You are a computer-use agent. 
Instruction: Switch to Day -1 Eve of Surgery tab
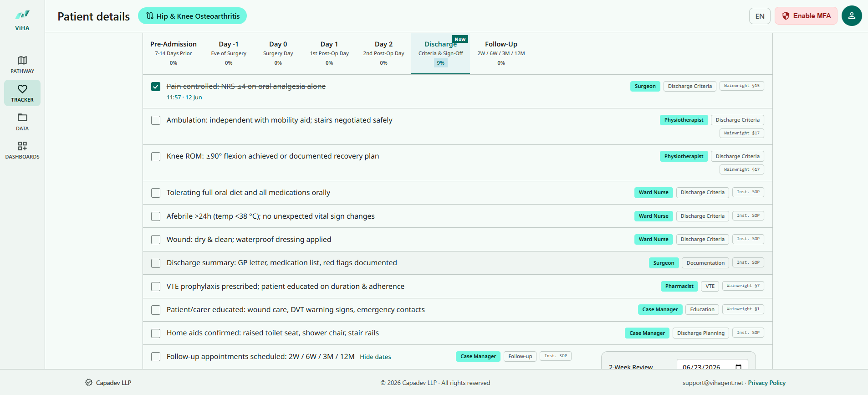pos(229,53)
